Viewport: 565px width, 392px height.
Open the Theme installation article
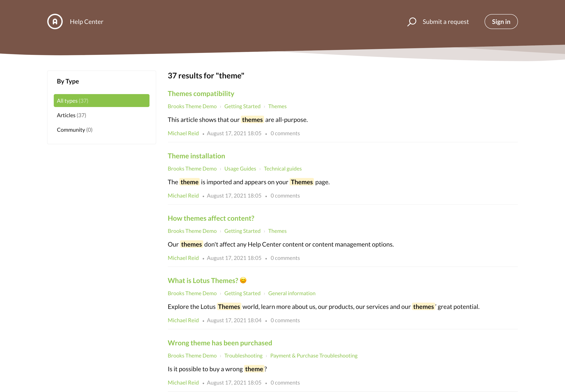coord(196,156)
